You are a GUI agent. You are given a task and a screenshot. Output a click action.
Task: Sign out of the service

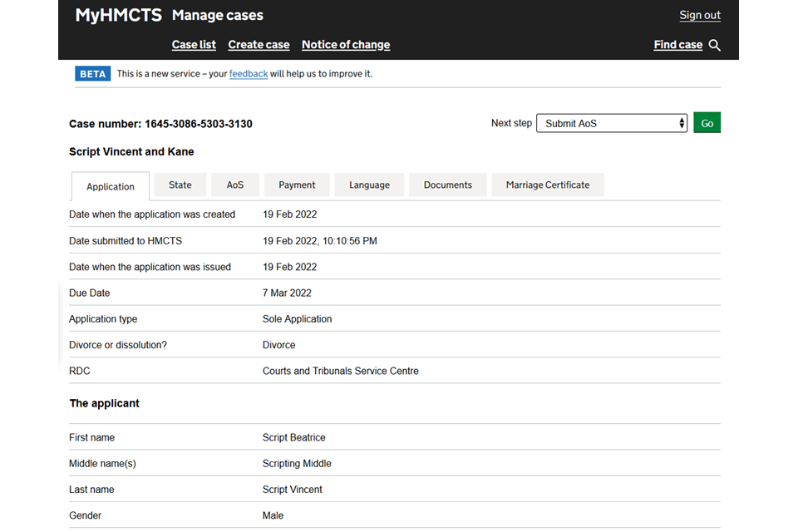point(700,15)
